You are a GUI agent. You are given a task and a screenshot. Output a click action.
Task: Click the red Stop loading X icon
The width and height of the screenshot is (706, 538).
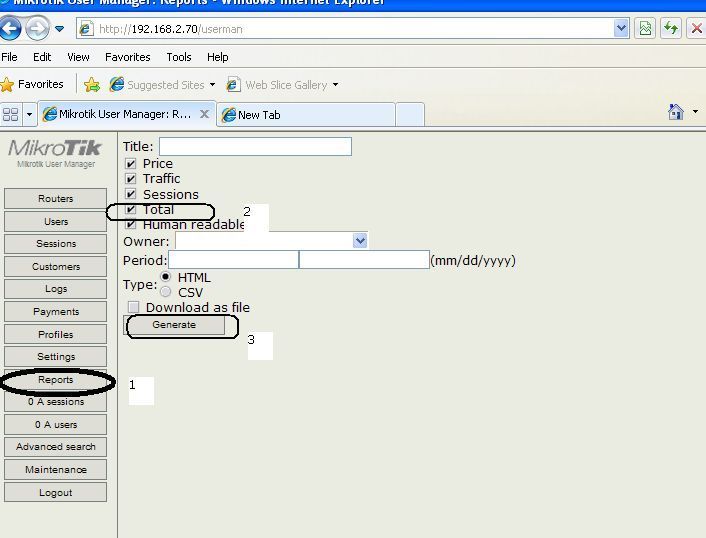[696, 29]
